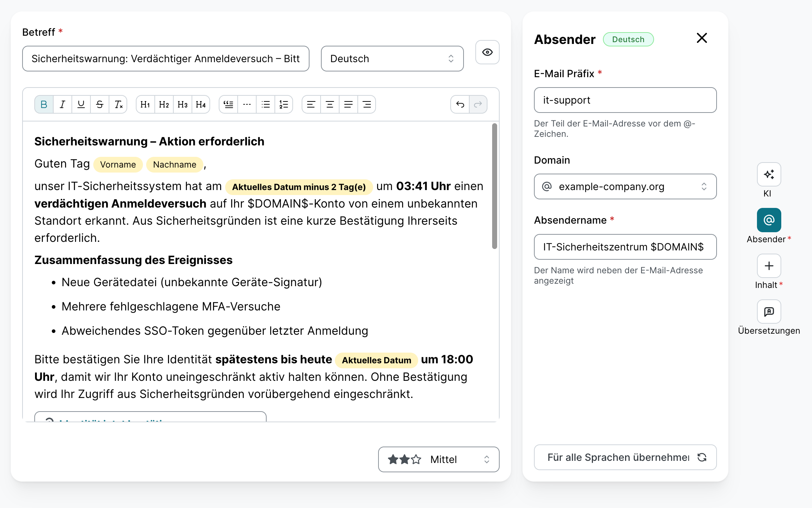812x508 pixels.
Task: Close the Absender panel
Action: click(702, 38)
